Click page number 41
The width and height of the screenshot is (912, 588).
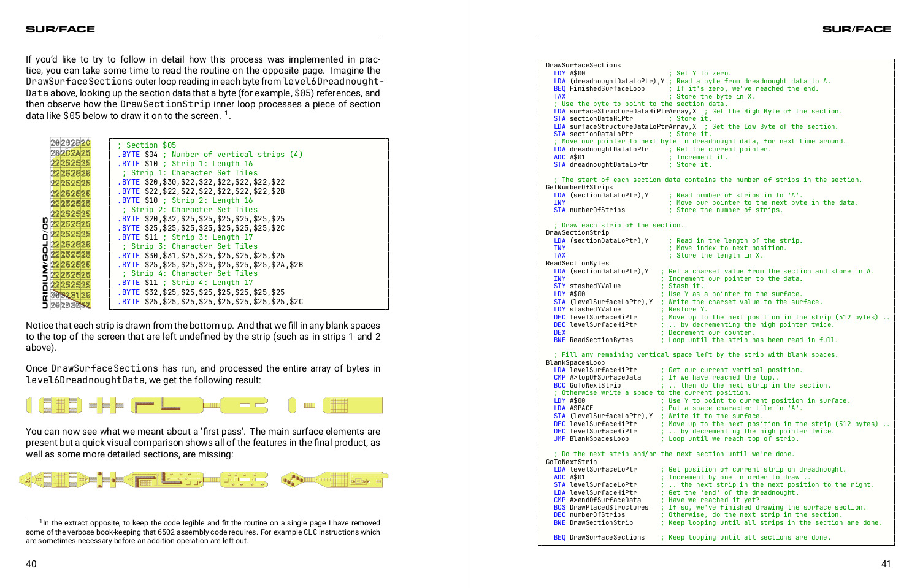[886, 564]
